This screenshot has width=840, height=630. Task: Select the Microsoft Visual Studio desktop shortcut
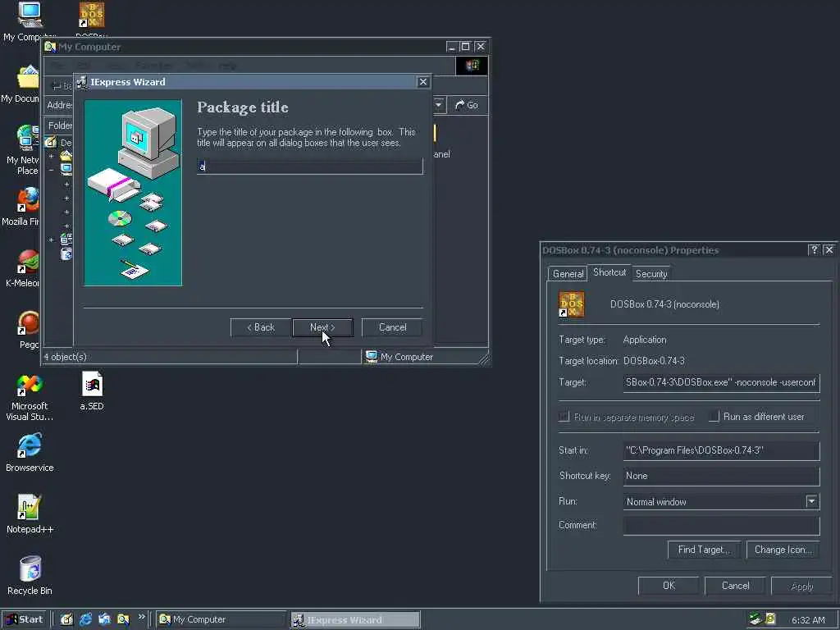click(x=30, y=385)
